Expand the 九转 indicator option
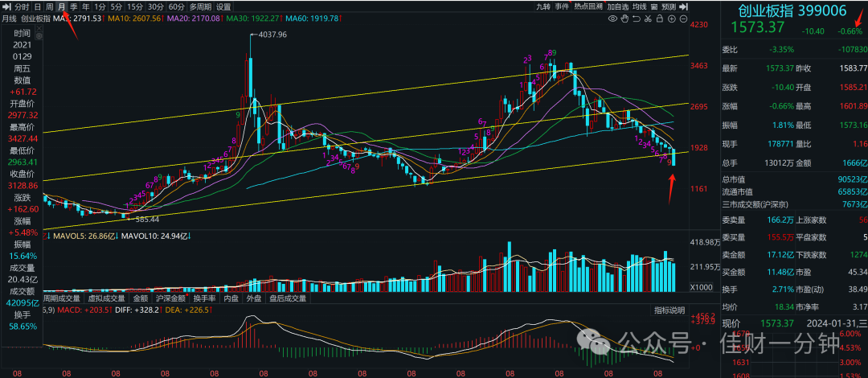This screenshot has height=378, width=868. tap(543, 6)
